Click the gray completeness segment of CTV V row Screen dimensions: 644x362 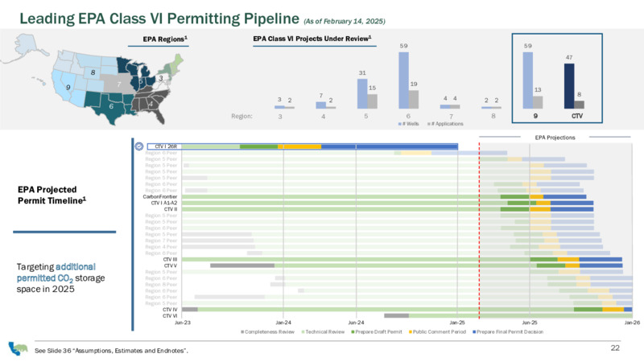[242, 265]
